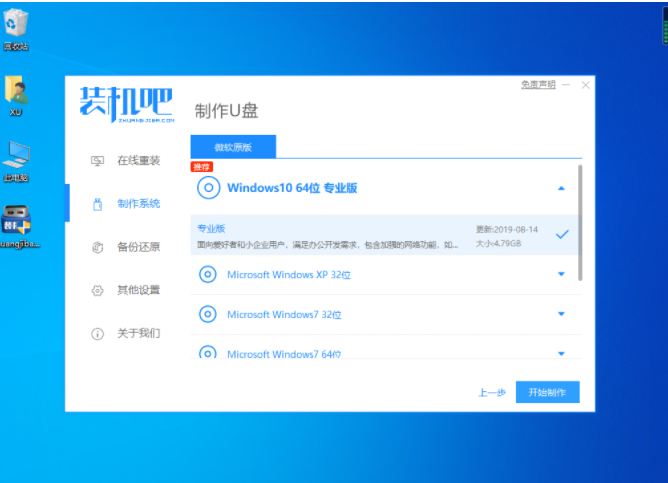This screenshot has width=668, height=483.
Task: Select Microsoft Windows XP 32位 radio button
Action: (x=208, y=274)
